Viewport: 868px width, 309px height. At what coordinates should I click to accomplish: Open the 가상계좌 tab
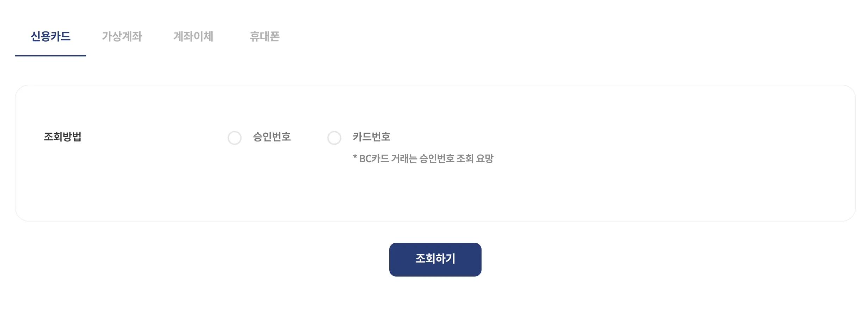coord(122,36)
